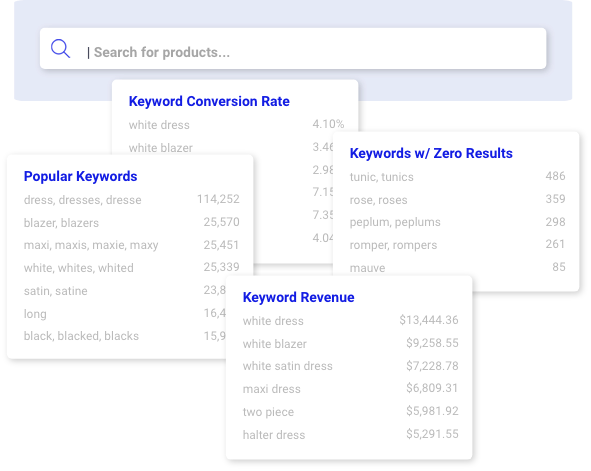Image resolution: width=591 pixels, height=471 pixels.
Task: Select the peplum, peplums entry
Action: (395, 222)
